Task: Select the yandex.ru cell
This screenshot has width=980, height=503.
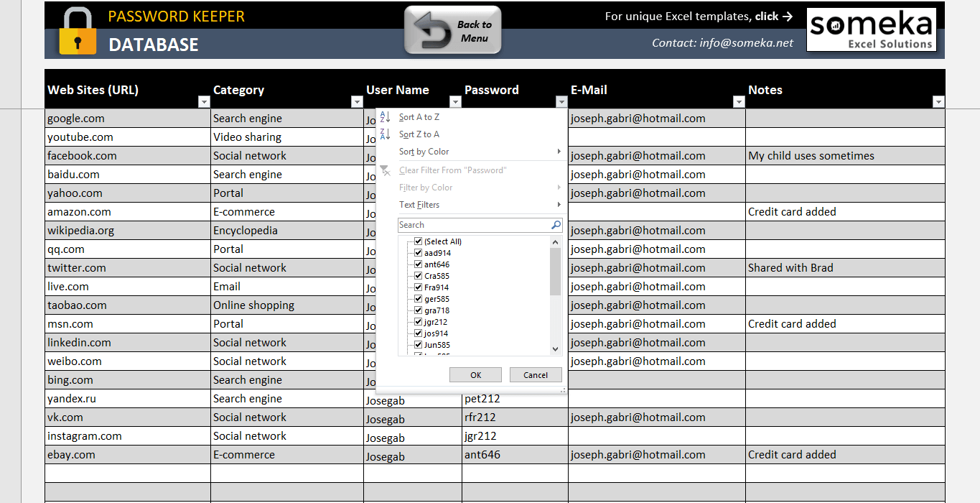Action: (128, 399)
